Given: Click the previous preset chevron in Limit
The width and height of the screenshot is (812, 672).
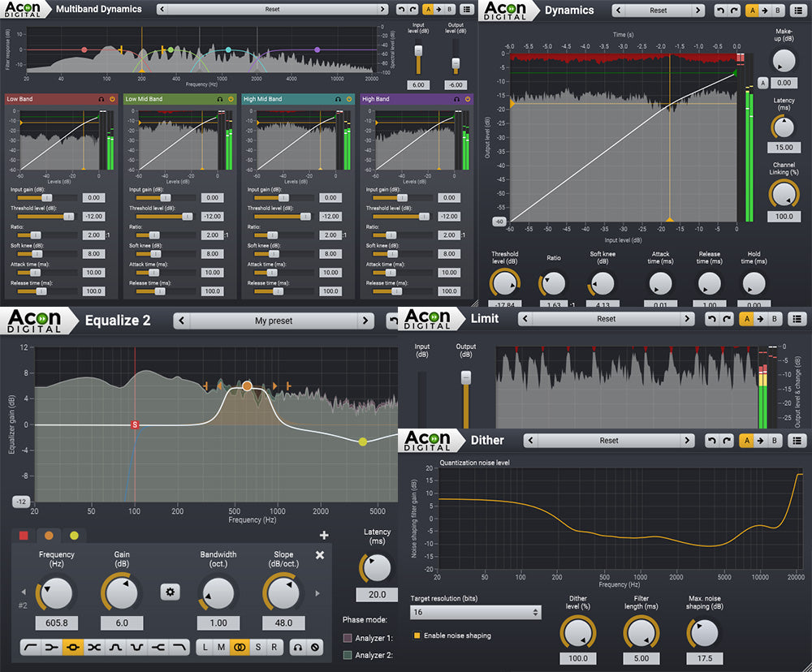Looking at the screenshot, I should [525, 319].
